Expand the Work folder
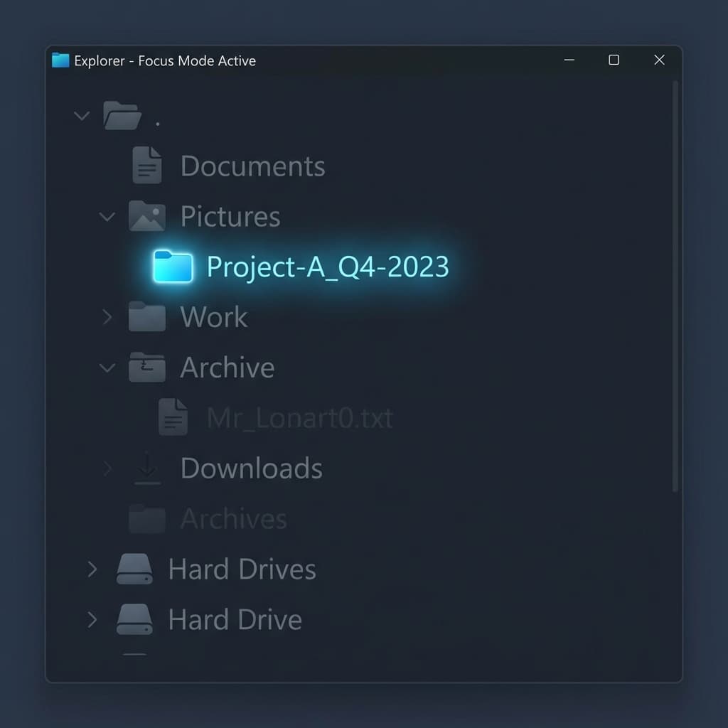Screen dimensions: 728x728 107,316
